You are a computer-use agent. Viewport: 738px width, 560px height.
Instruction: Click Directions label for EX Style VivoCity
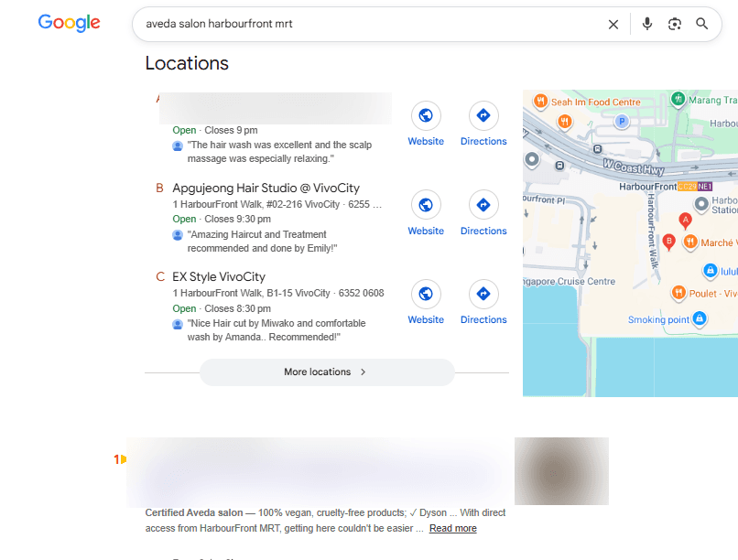point(483,319)
